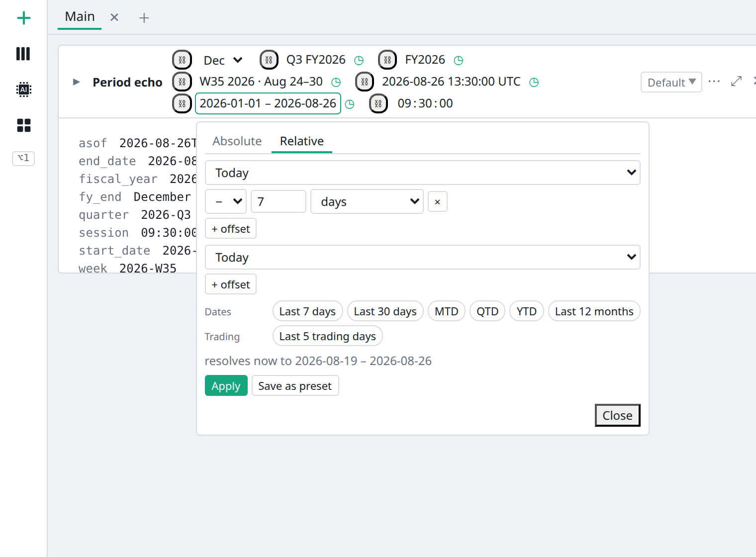Open the Dec fiscal year-end dropdown

point(223,60)
